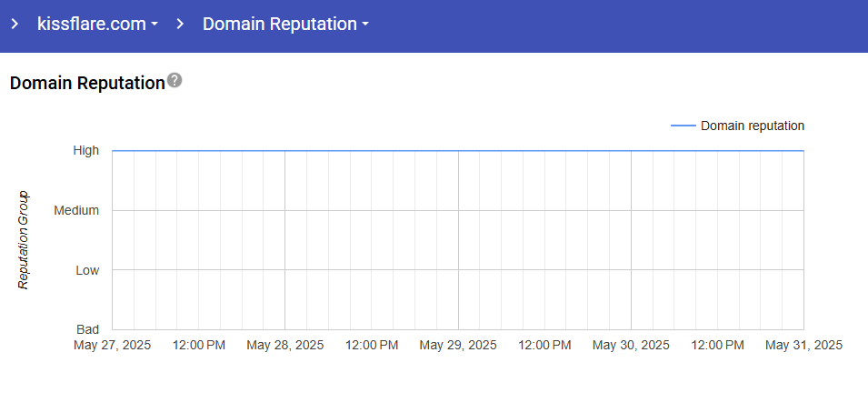Viewport: 868px width, 413px height.
Task: Click the 'May 28, 2025' date label
Action: [x=285, y=346]
